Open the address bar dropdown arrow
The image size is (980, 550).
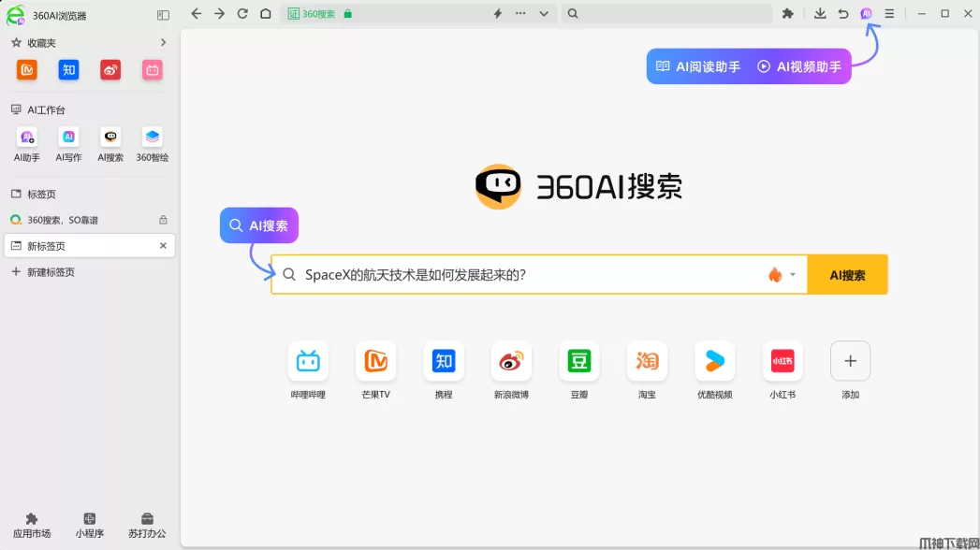544,14
